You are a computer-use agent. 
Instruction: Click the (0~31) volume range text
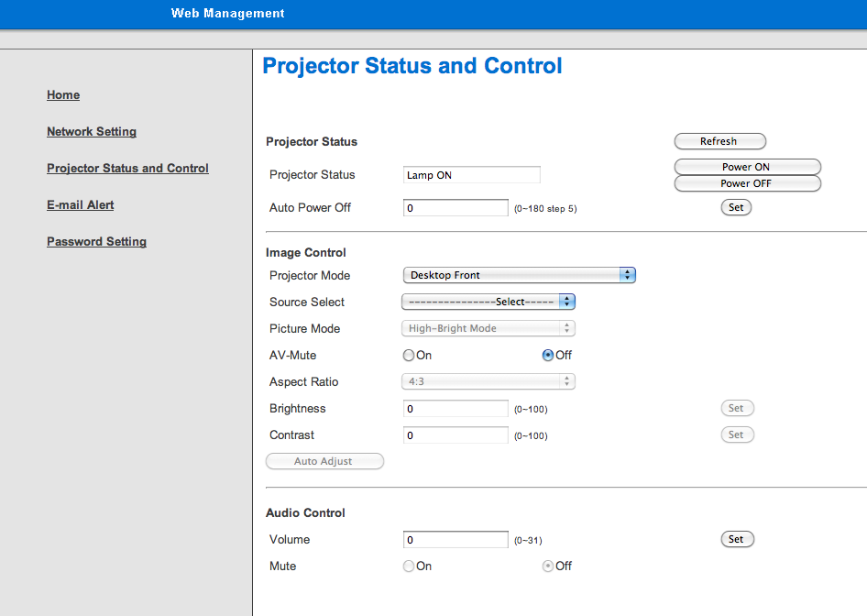(x=528, y=540)
